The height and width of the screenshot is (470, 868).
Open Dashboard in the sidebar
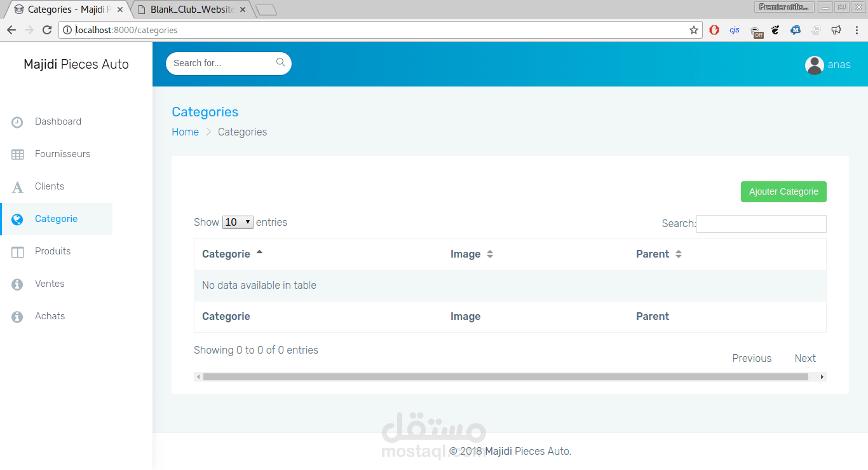click(58, 121)
